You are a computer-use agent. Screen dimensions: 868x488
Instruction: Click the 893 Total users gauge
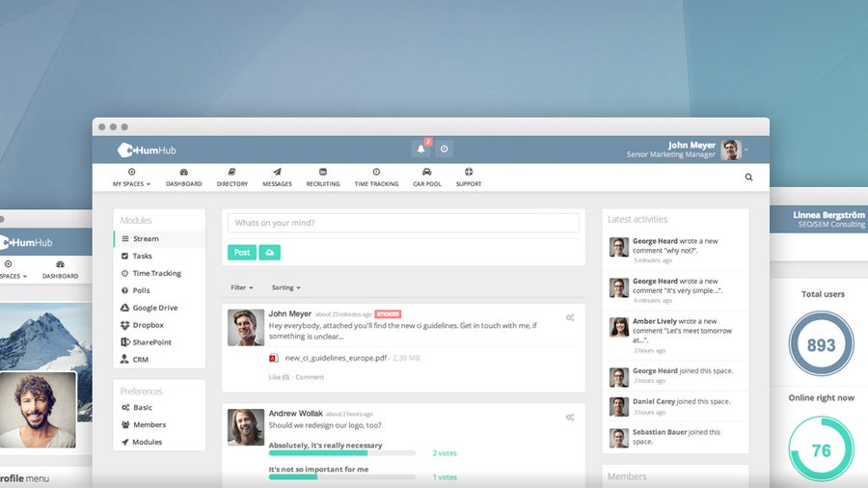(x=821, y=344)
